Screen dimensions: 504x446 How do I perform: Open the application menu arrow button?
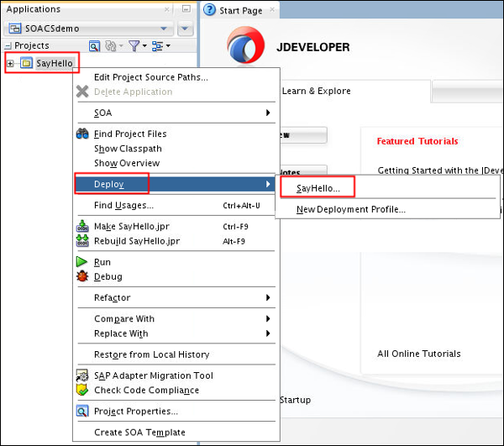click(185, 29)
